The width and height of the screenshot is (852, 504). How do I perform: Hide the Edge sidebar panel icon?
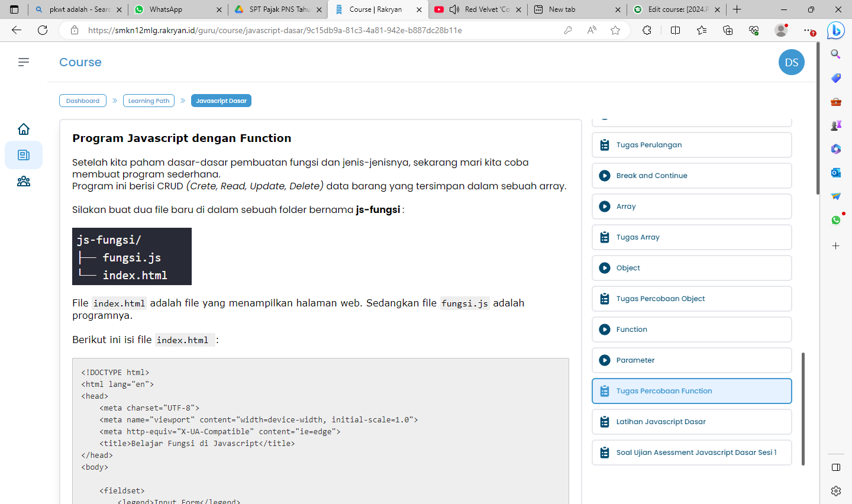[x=835, y=467]
